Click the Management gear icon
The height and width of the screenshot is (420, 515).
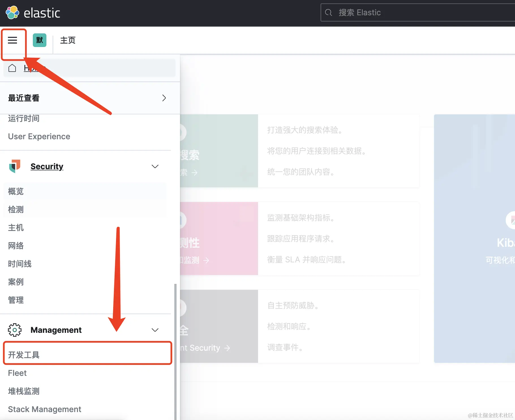15,330
